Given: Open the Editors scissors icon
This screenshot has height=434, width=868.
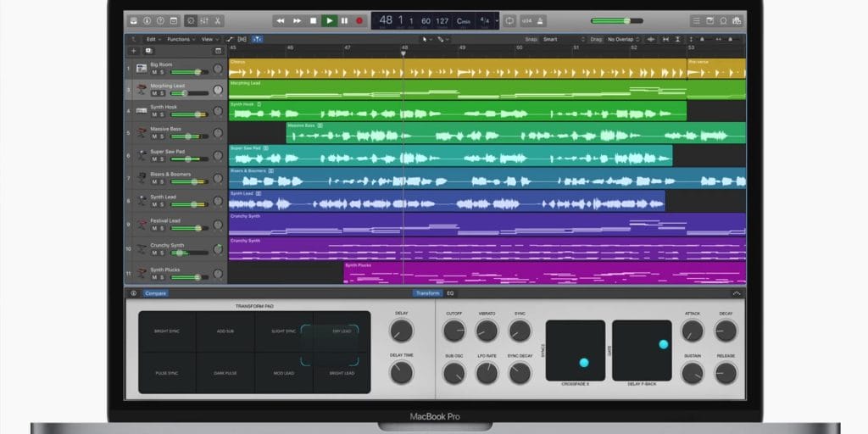Looking at the screenshot, I should [218, 21].
